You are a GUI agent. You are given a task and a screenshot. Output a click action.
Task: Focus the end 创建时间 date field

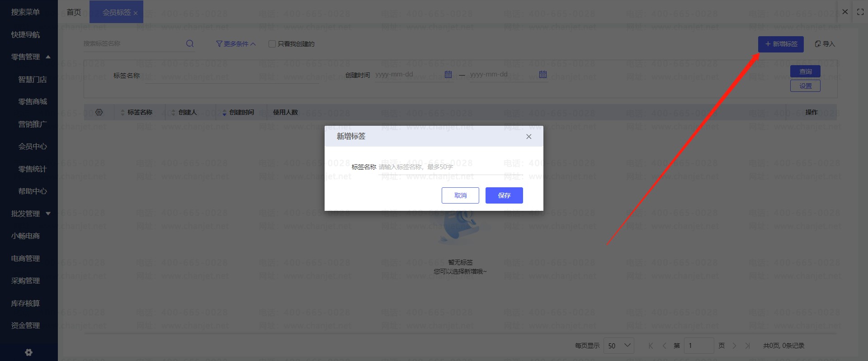tap(504, 74)
